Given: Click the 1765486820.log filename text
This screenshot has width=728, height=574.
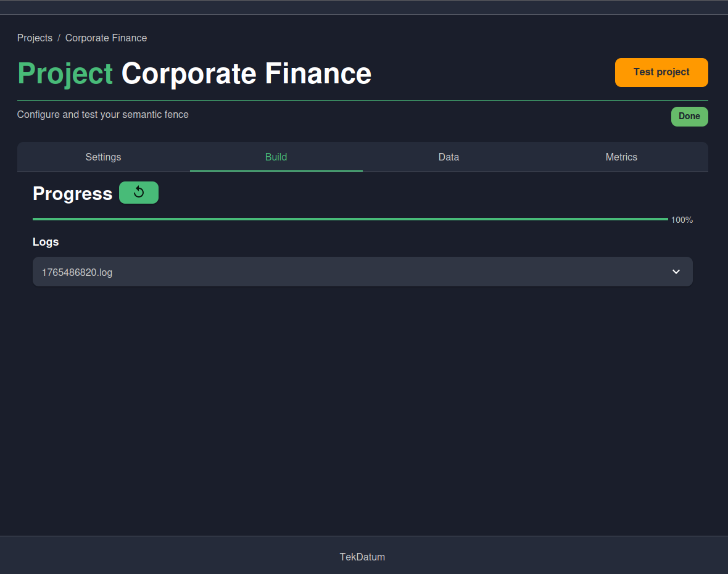Looking at the screenshot, I should click(x=77, y=272).
